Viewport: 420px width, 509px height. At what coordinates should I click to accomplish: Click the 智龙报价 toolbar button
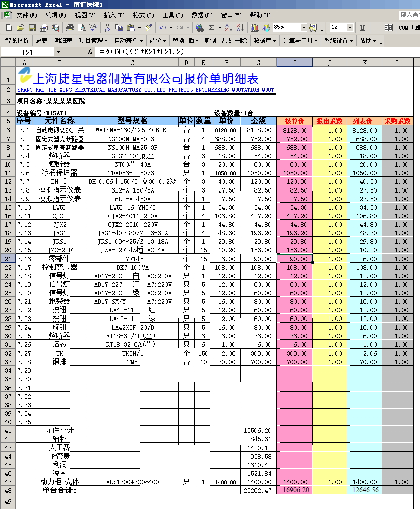(x=17, y=41)
